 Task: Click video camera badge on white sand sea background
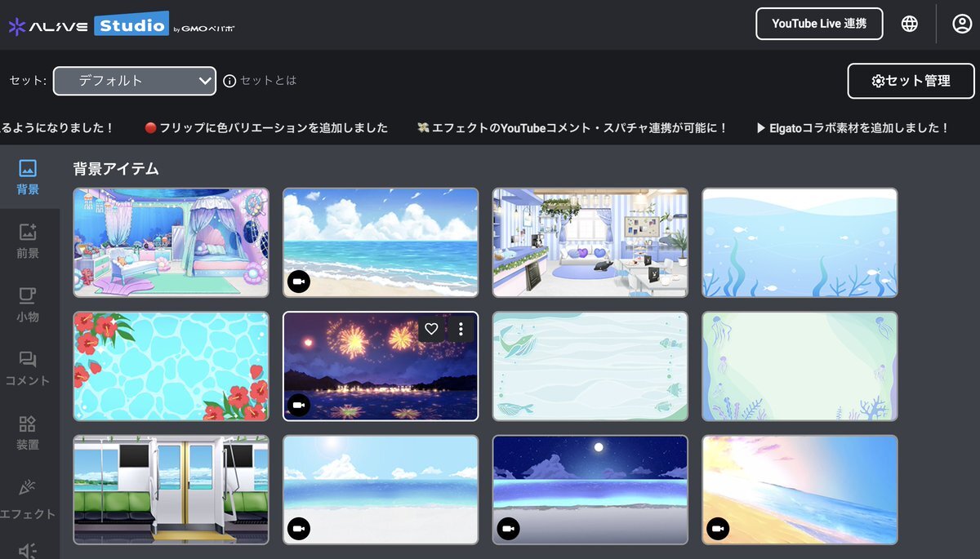[x=299, y=529]
